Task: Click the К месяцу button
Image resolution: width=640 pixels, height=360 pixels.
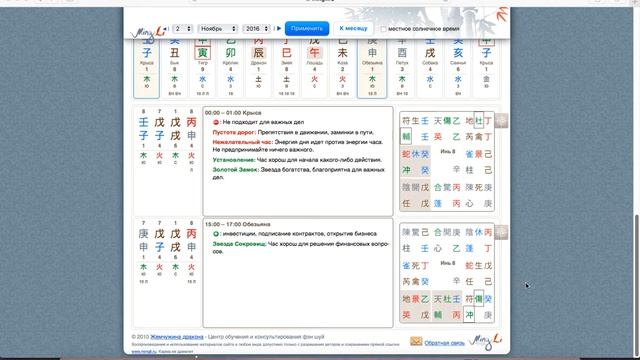Action: coord(353,29)
